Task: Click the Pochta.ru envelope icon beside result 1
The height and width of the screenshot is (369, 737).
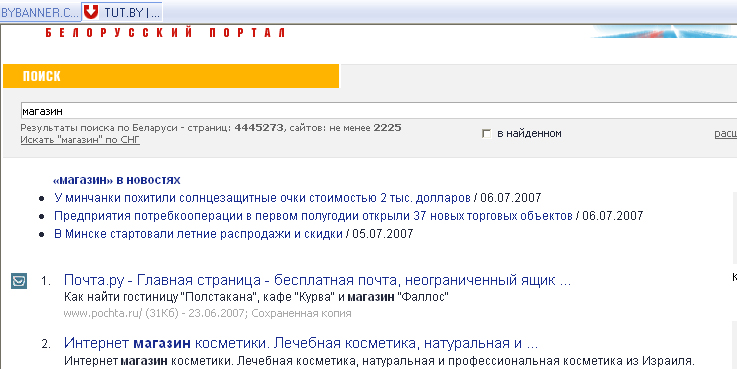Action: pos(19,281)
